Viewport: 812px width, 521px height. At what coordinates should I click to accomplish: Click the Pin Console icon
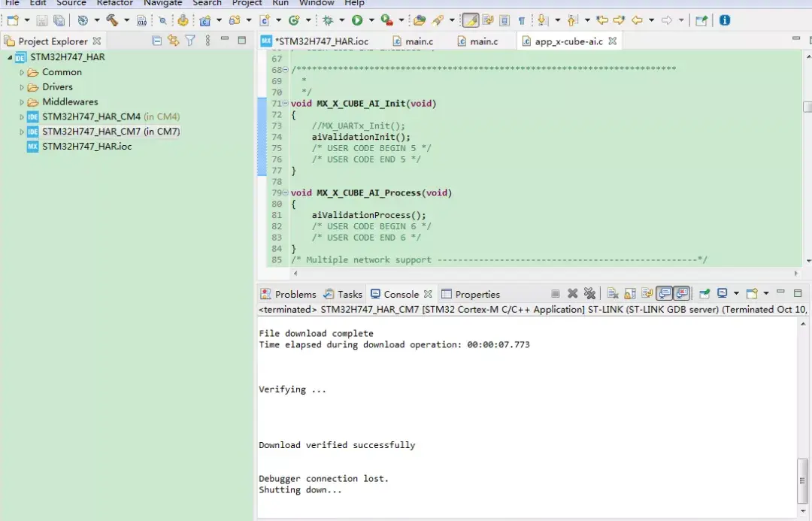click(704, 294)
